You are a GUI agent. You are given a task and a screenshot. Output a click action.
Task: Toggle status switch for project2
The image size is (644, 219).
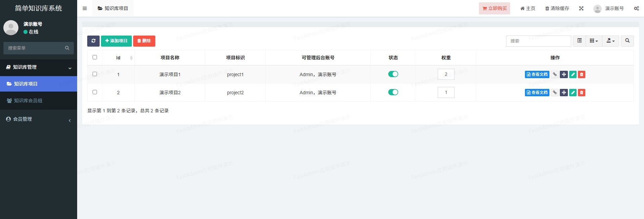[393, 92]
